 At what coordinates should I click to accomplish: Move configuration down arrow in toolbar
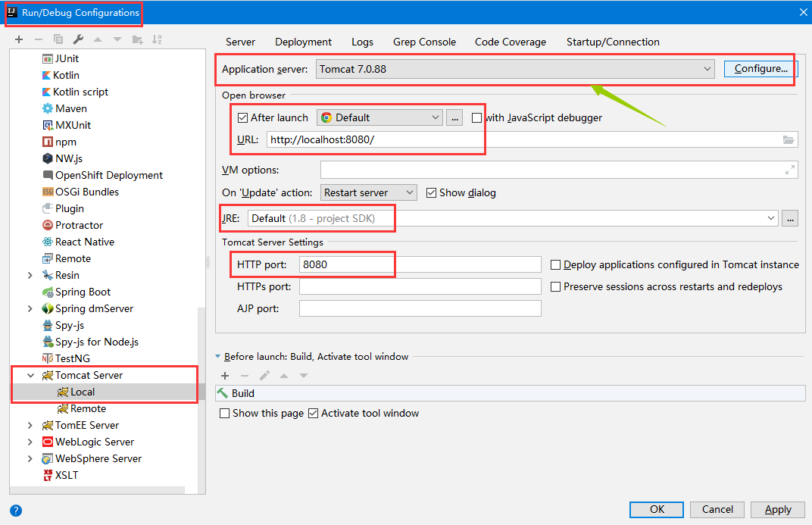point(117,39)
